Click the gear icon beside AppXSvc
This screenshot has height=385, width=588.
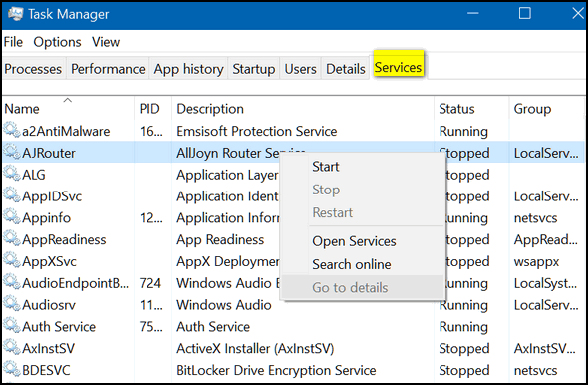pyautogui.click(x=12, y=260)
